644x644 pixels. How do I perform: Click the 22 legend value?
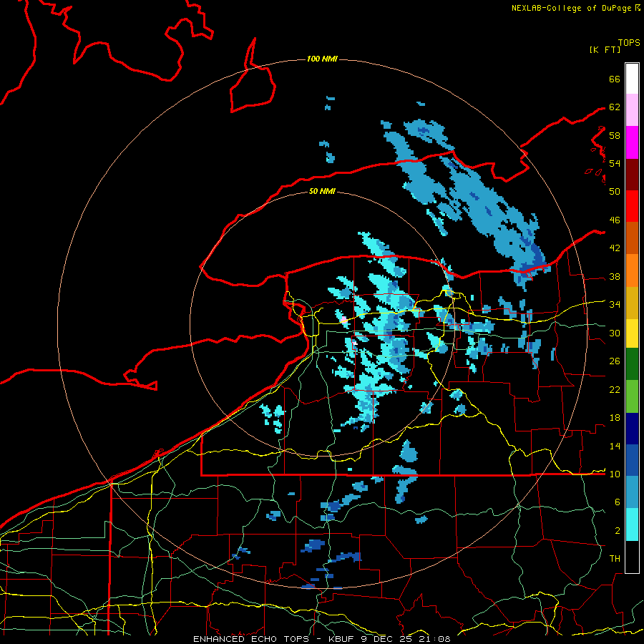(x=615, y=390)
